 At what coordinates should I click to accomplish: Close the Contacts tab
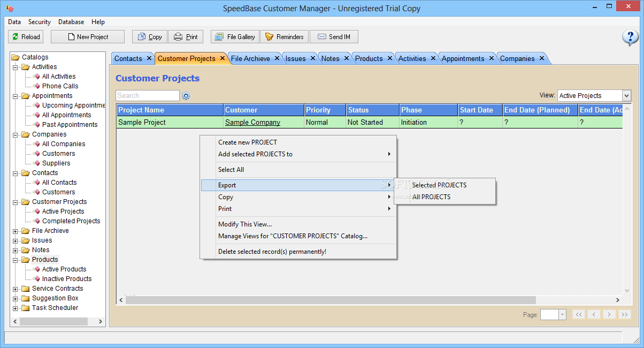pyautogui.click(x=148, y=58)
